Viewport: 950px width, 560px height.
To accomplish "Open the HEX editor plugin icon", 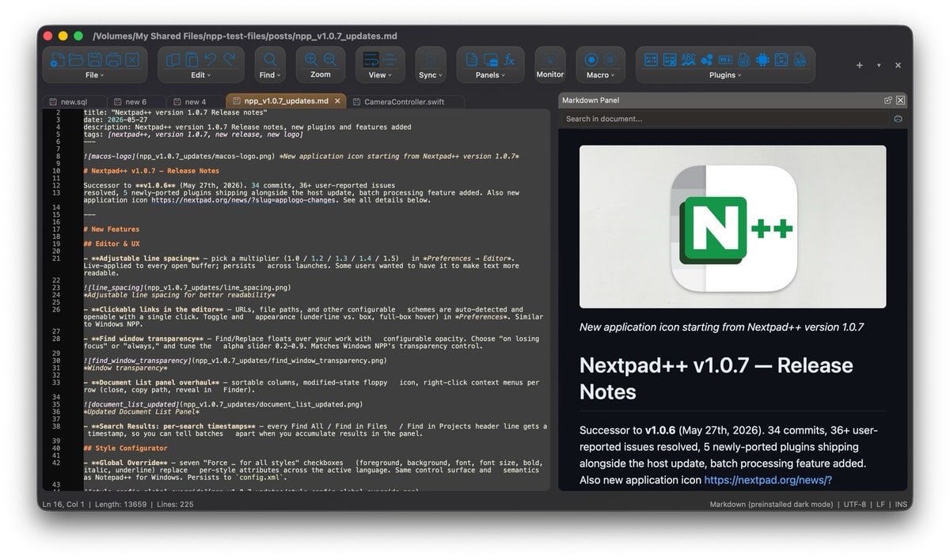I will (x=744, y=59).
